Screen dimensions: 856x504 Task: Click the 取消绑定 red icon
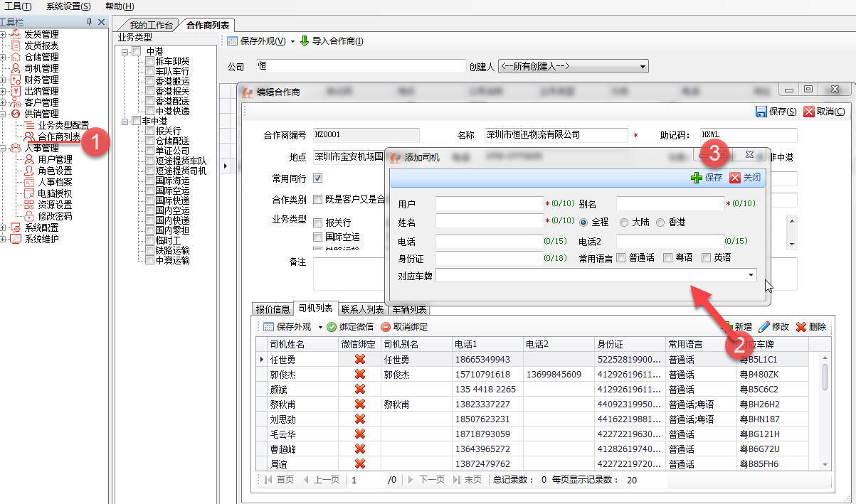386,327
